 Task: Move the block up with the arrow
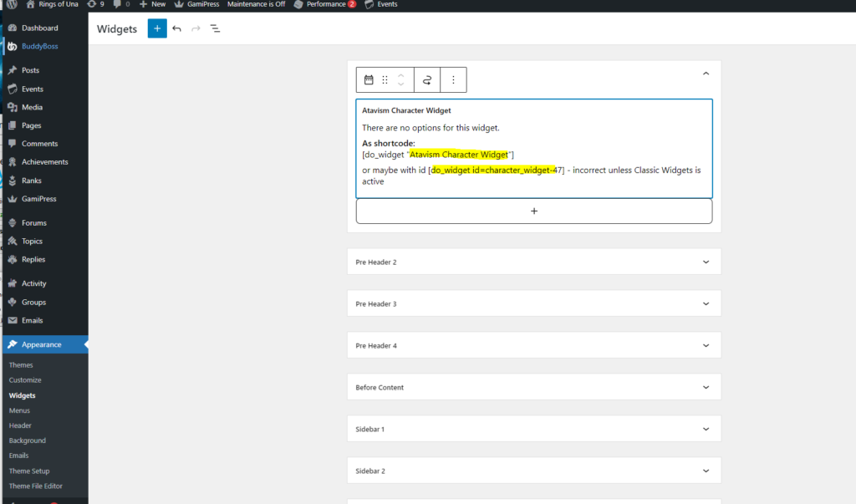click(x=401, y=75)
